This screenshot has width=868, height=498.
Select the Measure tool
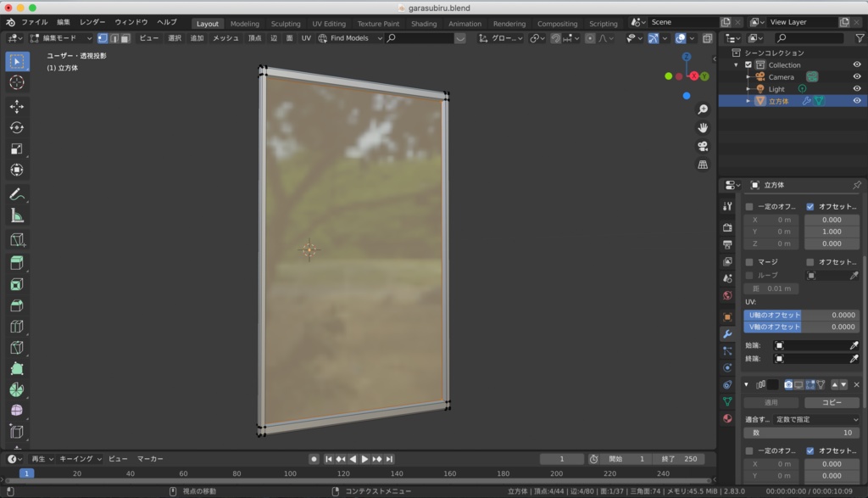(17, 215)
